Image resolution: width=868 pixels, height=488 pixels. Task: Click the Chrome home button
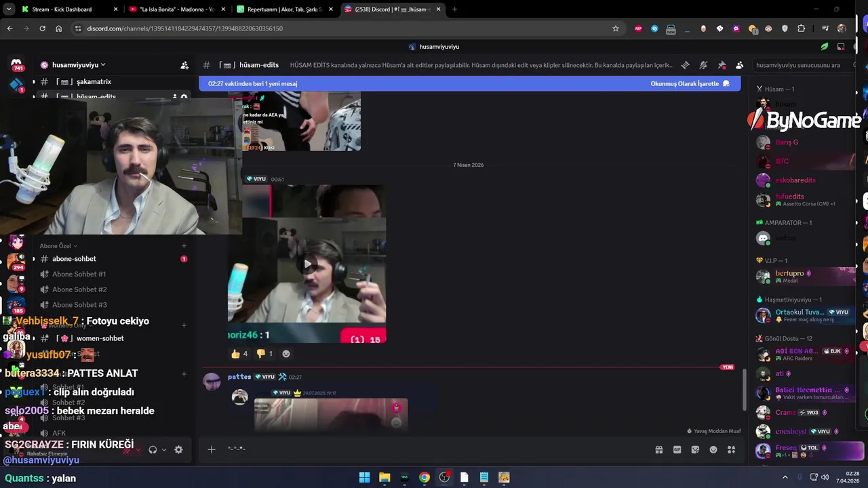pyautogui.click(x=58, y=28)
